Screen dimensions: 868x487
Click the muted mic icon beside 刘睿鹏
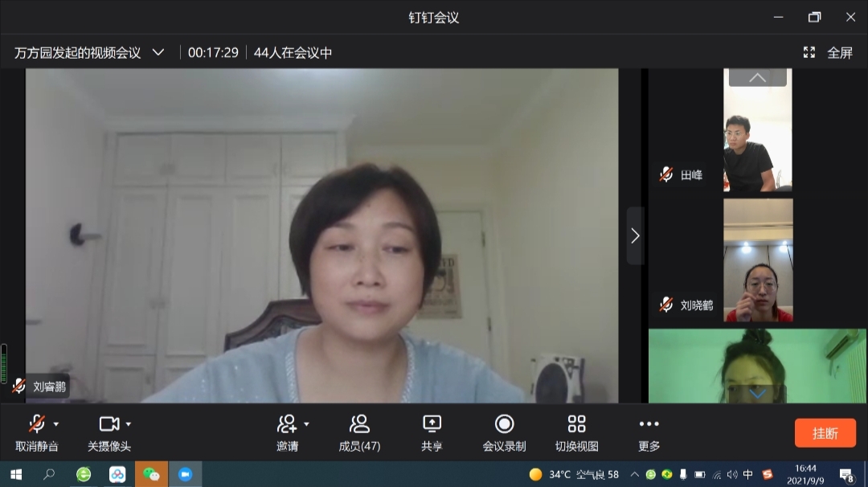click(19, 386)
